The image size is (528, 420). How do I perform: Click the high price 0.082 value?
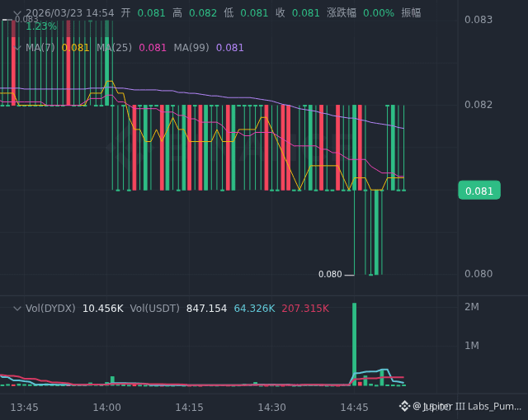pos(203,13)
